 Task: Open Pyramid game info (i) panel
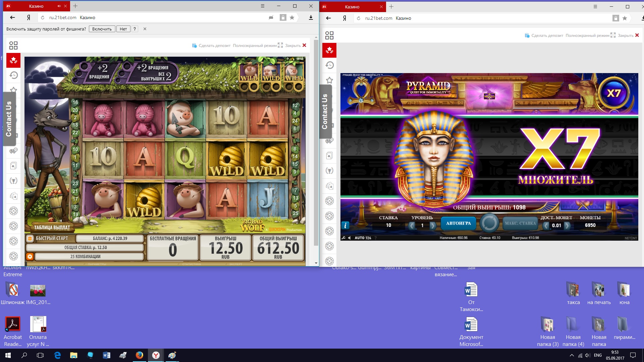pyautogui.click(x=345, y=226)
